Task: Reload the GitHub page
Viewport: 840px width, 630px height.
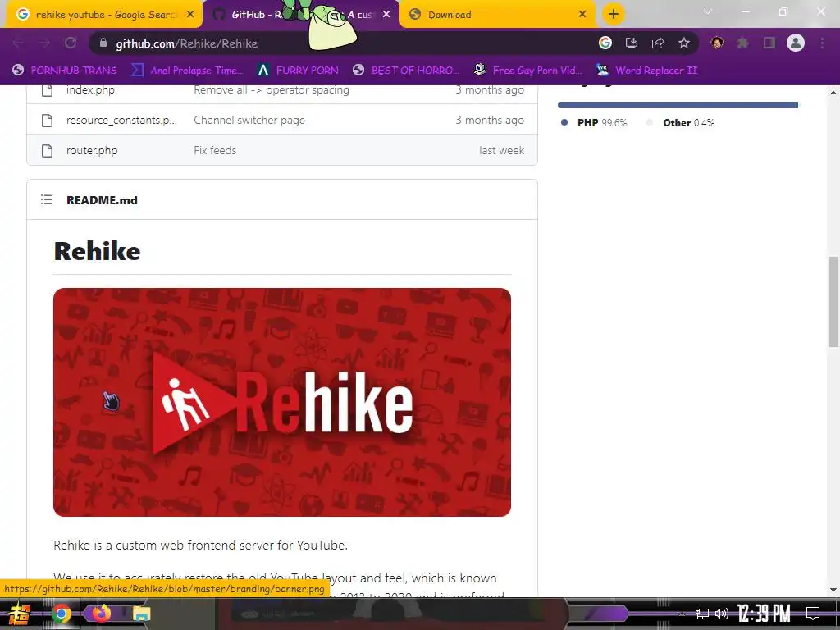Action: [x=71, y=43]
